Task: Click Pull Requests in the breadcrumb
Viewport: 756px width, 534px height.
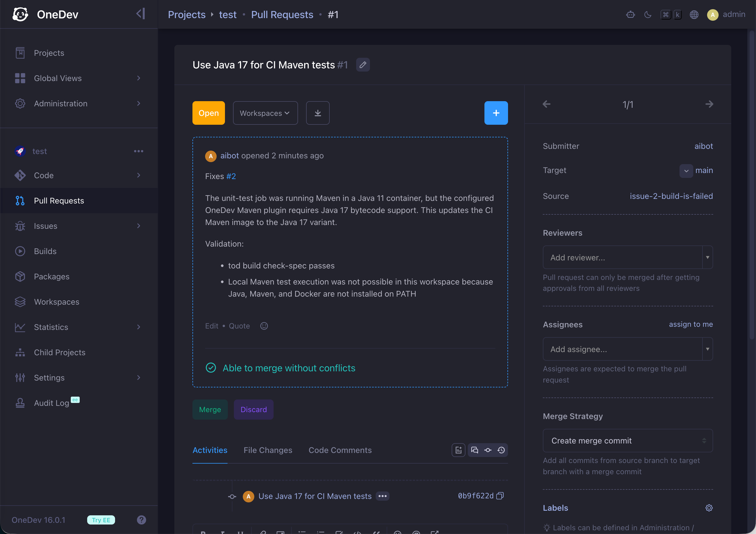Action: click(282, 14)
